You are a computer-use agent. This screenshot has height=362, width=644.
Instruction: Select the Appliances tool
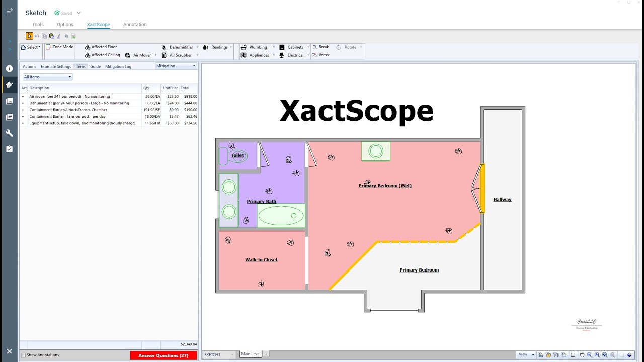[x=255, y=55]
